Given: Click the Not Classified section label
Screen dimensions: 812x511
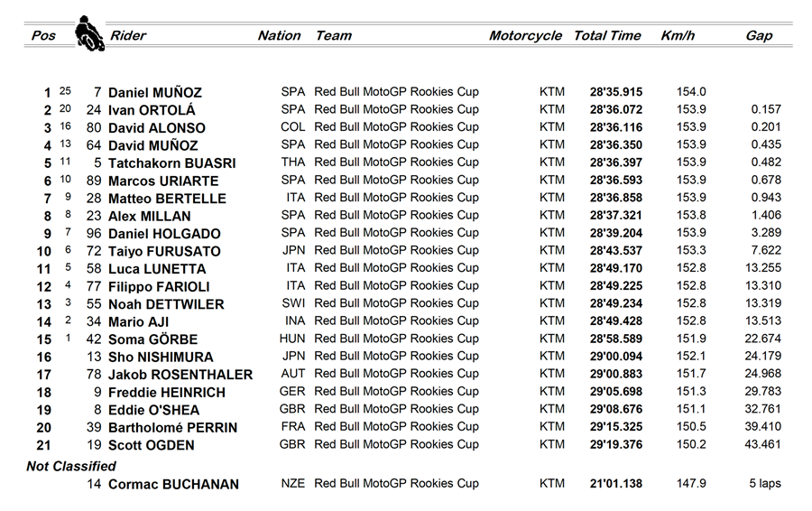Looking at the screenshot, I should tap(71, 467).
